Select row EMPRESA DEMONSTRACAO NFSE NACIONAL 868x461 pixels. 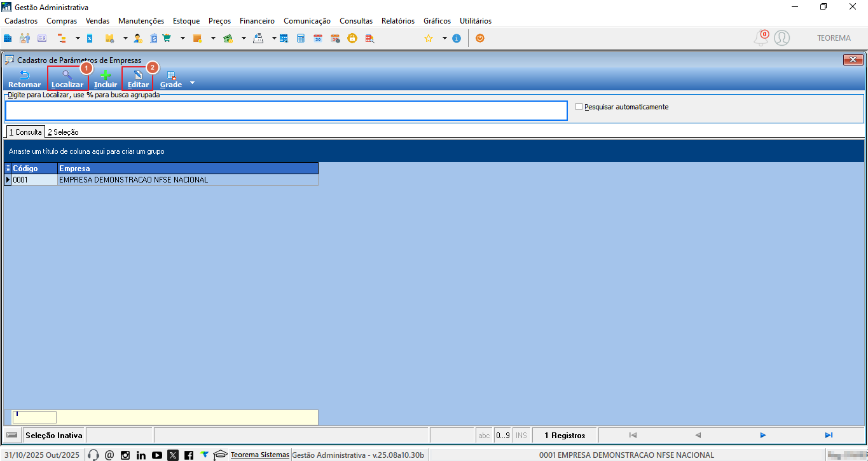tap(162, 180)
